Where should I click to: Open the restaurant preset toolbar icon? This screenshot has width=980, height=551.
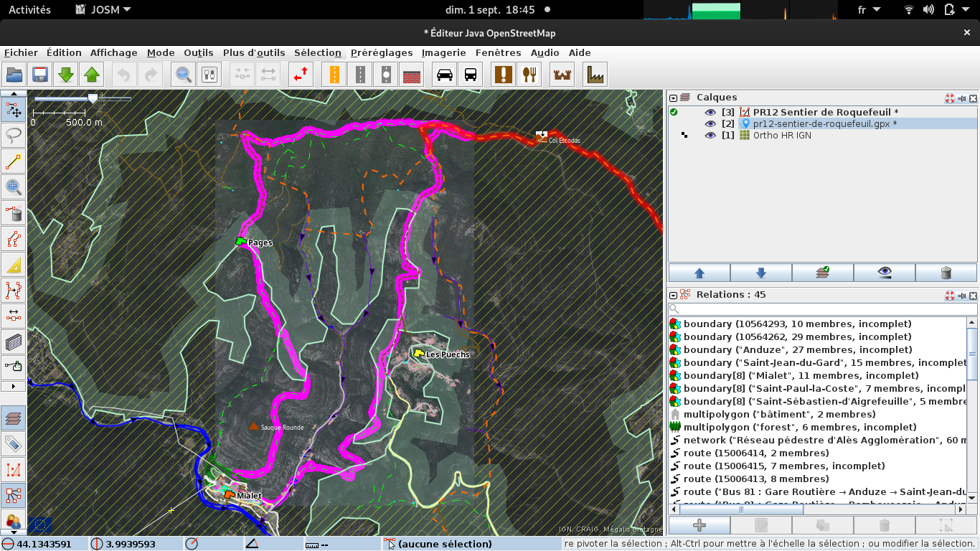click(529, 75)
